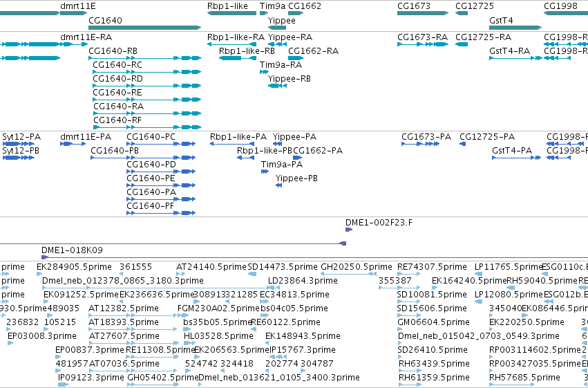Select the SD14473.5prime EST label
The width and height of the screenshot is (588, 388).
[283, 267]
